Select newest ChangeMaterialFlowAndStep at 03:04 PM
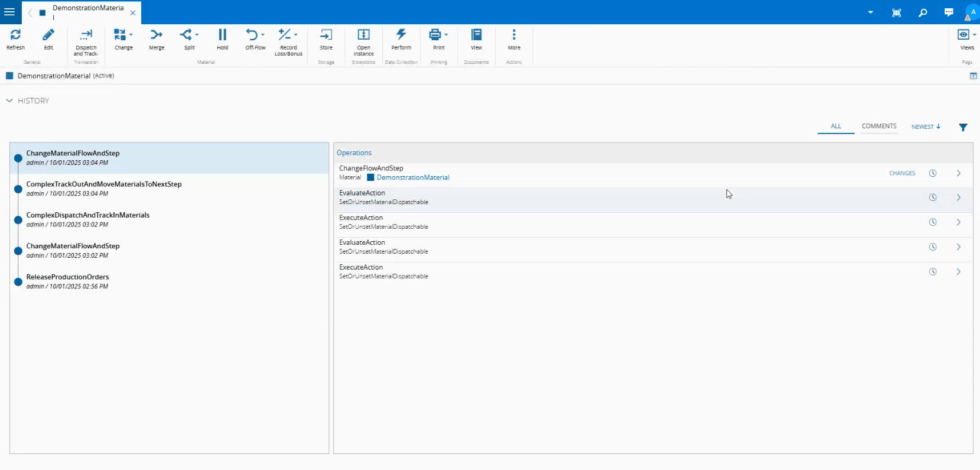This screenshot has width=980, height=470. [x=170, y=158]
